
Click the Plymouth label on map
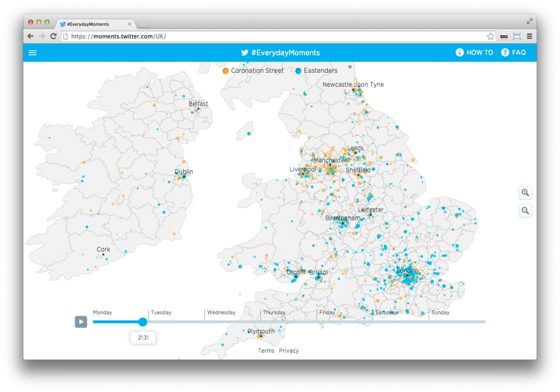pyautogui.click(x=261, y=332)
